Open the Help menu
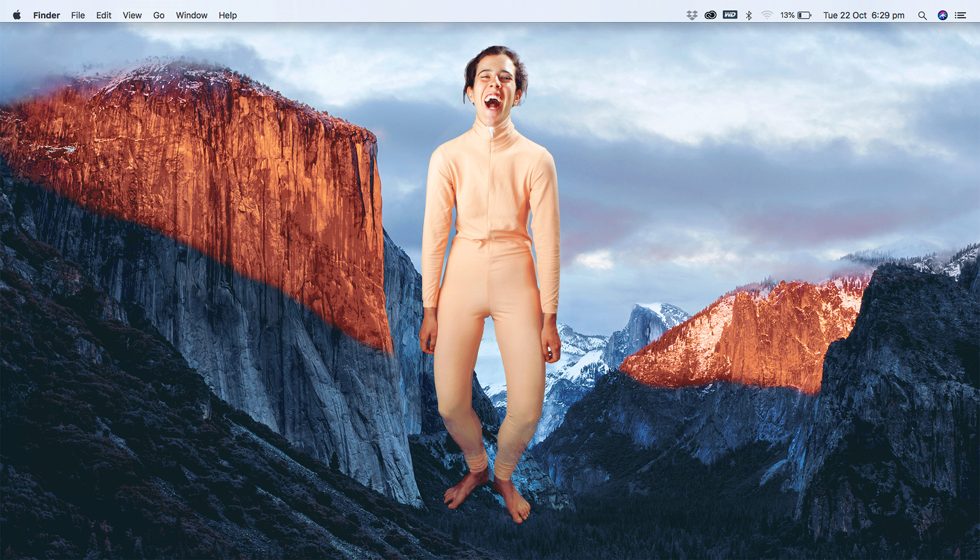 click(x=227, y=15)
